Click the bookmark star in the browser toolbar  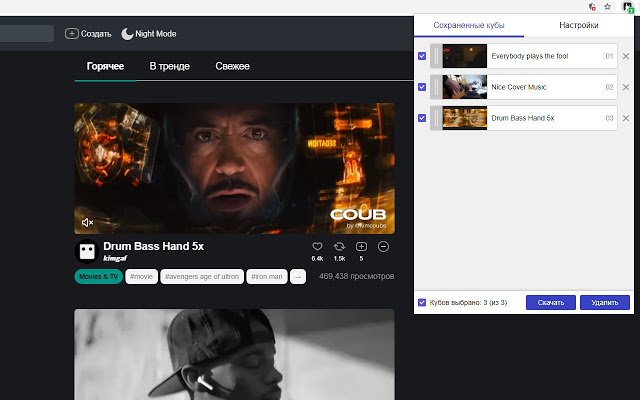[607, 6]
